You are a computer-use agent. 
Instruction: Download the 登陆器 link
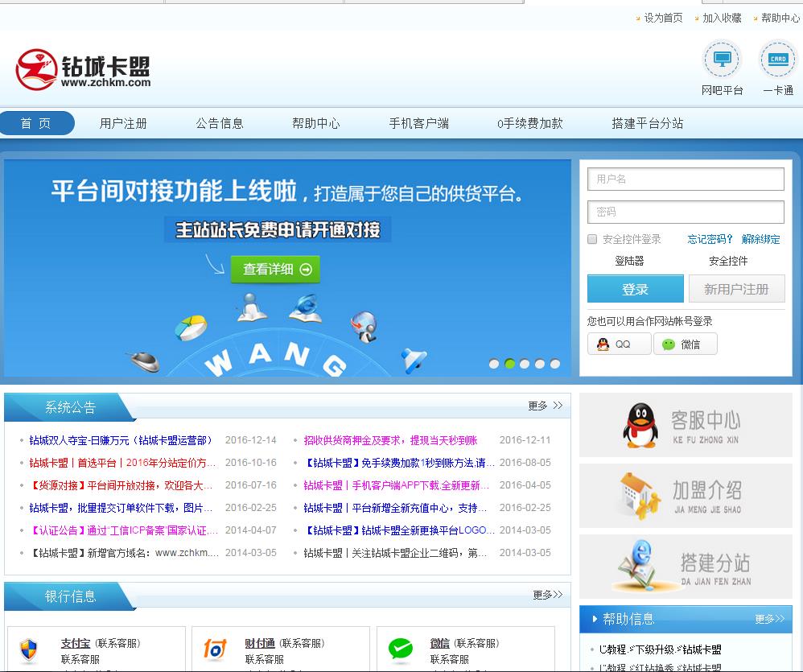click(x=629, y=262)
